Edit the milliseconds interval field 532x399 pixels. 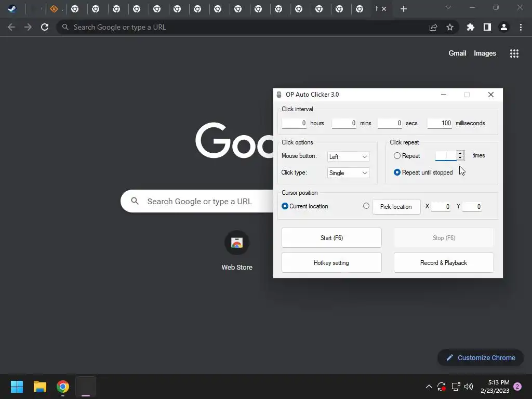point(440,123)
